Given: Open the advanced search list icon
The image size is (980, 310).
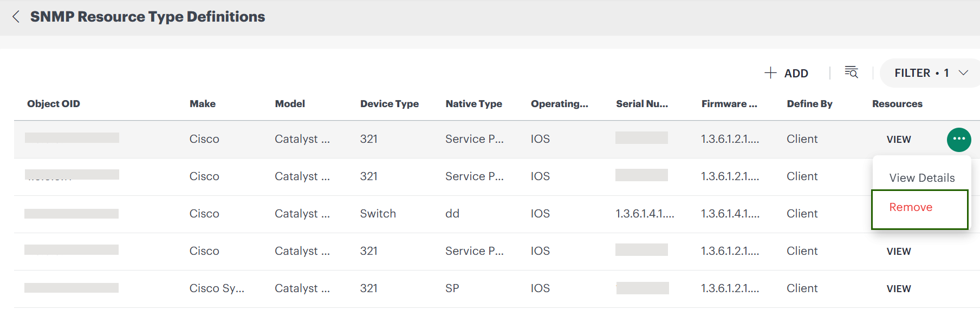Looking at the screenshot, I should 851,72.
